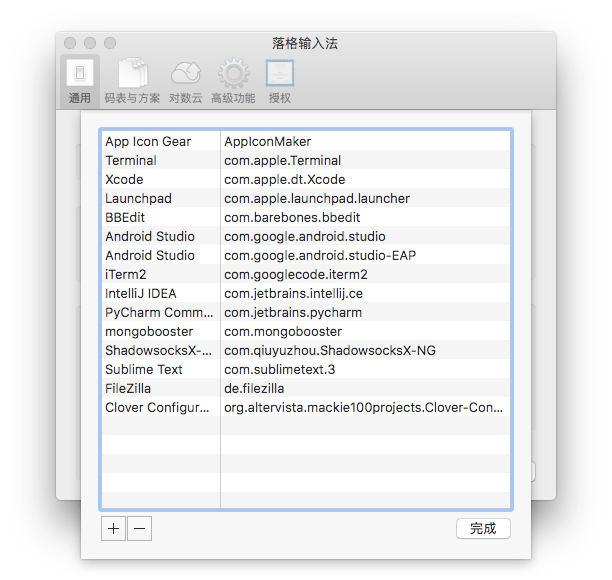Select the PyCharm Comm... row
Screen dimensions: 612x580
point(306,313)
